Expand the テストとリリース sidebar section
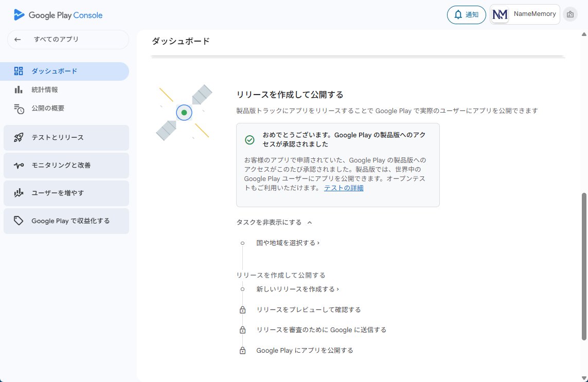The width and height of the screenshot is (588, 382). (66, 138)
